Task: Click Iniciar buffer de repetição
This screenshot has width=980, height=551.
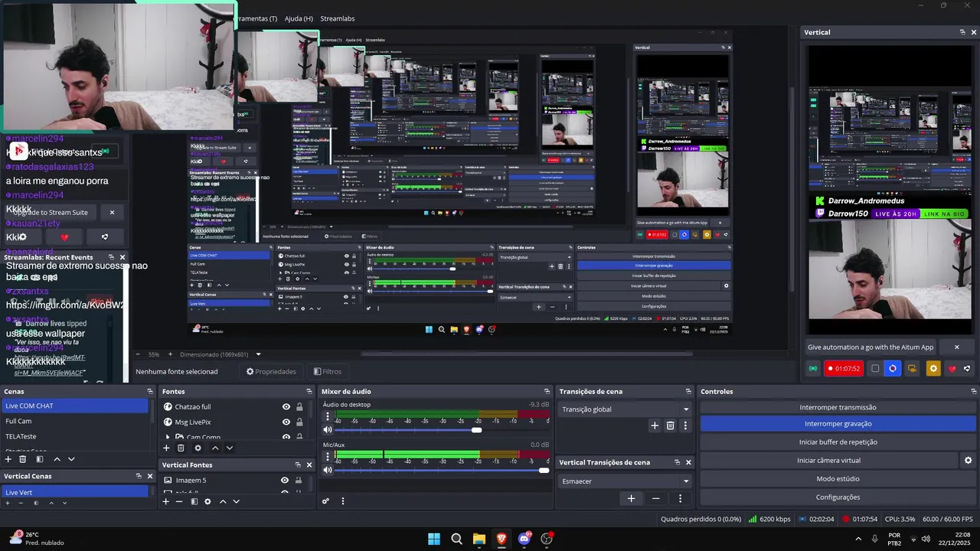Action: pos(838,442)
